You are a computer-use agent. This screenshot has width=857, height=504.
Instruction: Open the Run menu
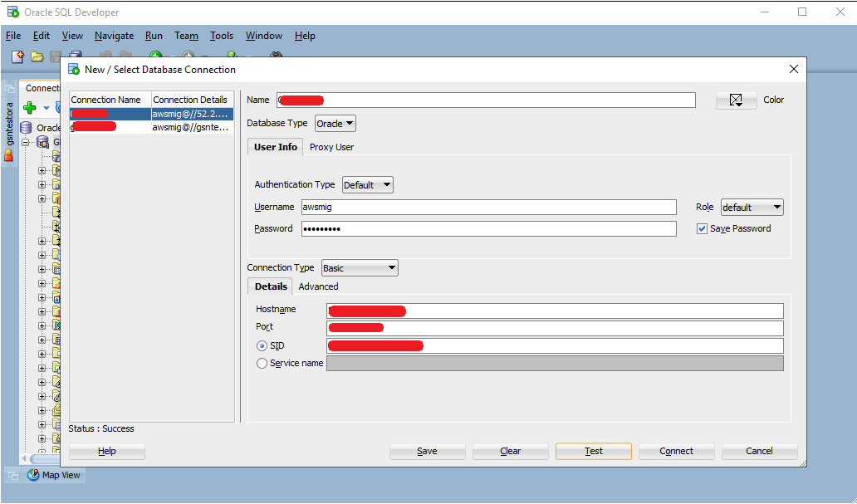pyautogui.click(x=154, y=36)
